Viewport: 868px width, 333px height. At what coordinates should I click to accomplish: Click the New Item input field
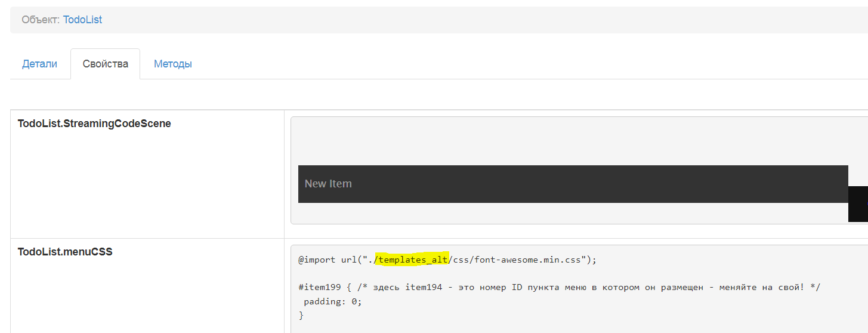573,184
